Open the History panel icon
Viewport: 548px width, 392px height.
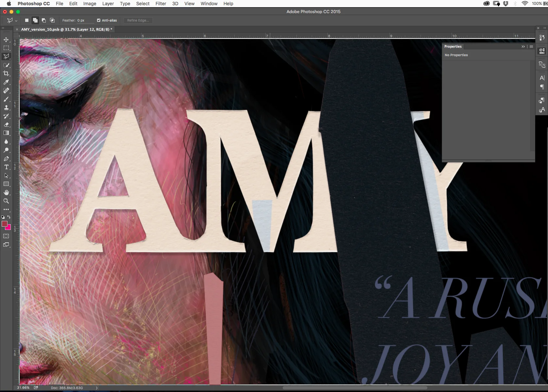click(x=542, y=38)
